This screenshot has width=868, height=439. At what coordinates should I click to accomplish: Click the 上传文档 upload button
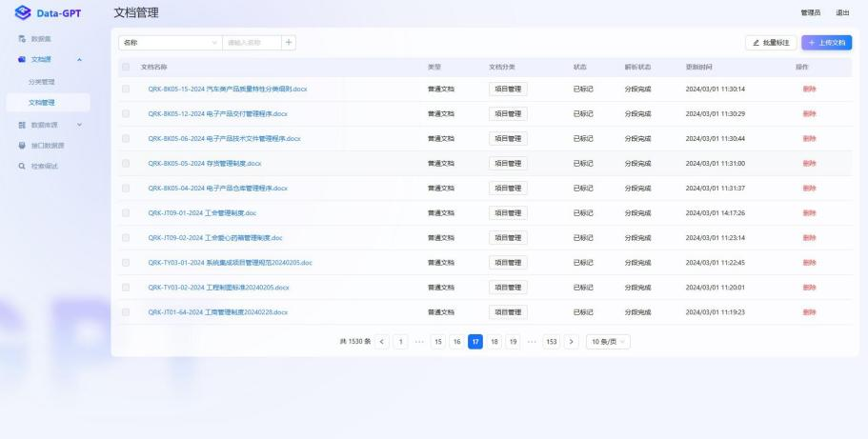click(826, 43)
